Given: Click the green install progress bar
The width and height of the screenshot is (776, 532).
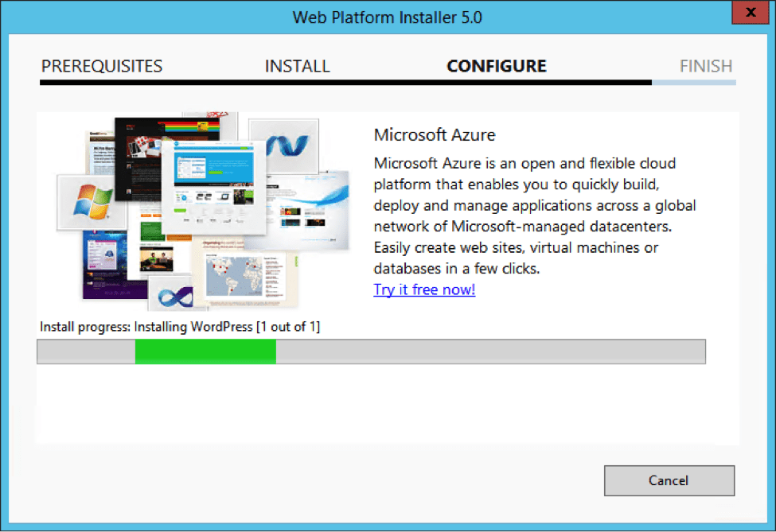Looking at the screenshot, I should (205, 351).
